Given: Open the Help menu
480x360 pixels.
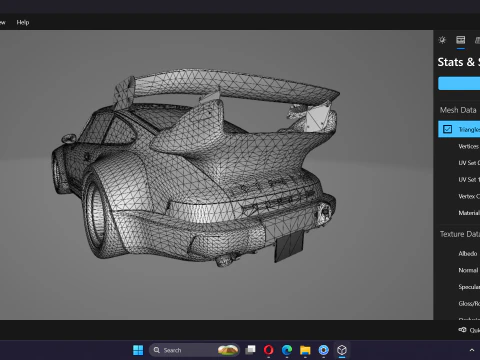Looking at the screenshot, I should [x=23, y=22].
